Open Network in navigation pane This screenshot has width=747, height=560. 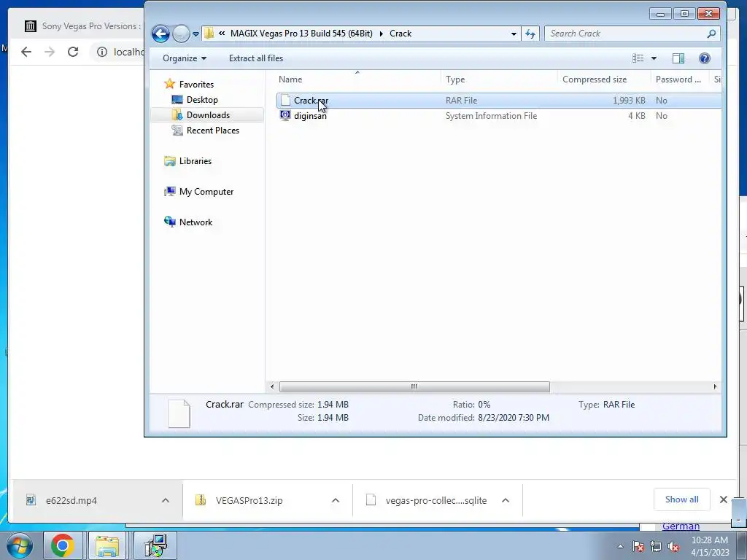pyautogui.click(x=196, y=222)
